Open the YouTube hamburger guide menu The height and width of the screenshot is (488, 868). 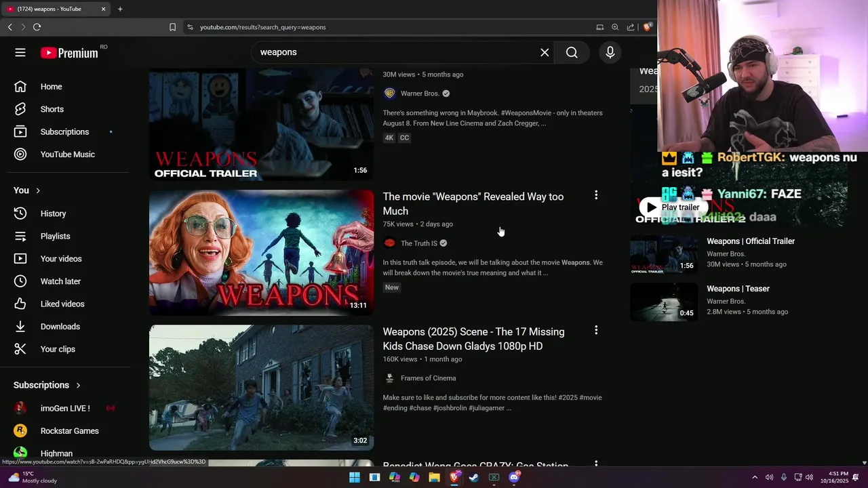point(20,52)
